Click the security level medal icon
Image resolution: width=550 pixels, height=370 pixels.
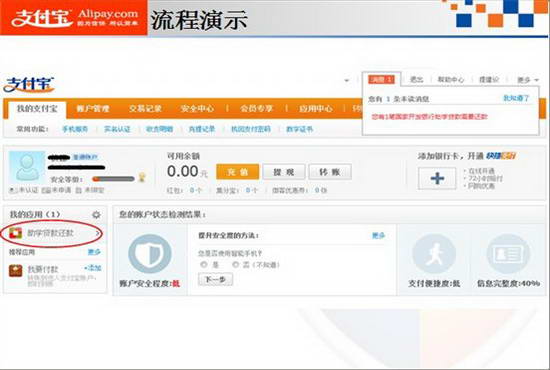click(142, 177)
